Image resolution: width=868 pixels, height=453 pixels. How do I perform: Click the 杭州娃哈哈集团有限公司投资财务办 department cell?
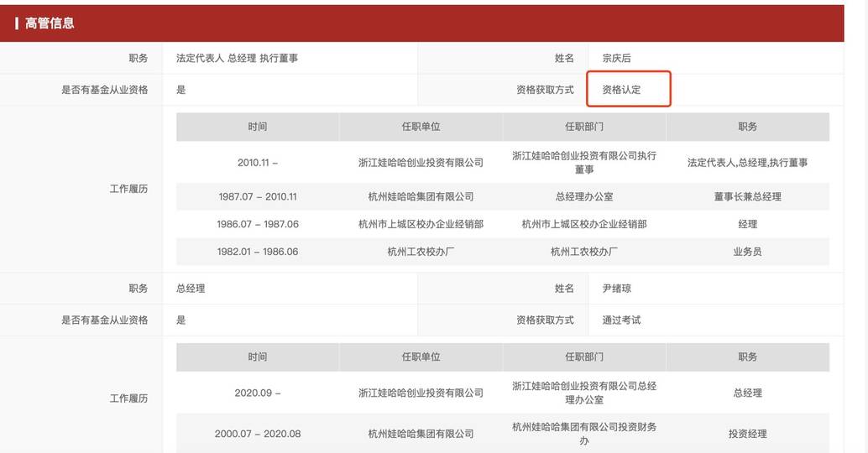[x=584, y=434]
